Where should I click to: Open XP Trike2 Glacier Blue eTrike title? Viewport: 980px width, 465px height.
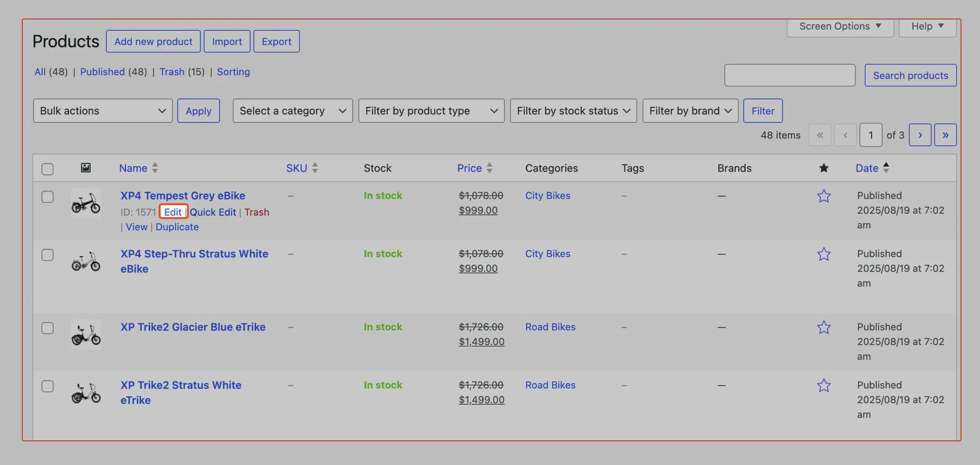point(193,327)
